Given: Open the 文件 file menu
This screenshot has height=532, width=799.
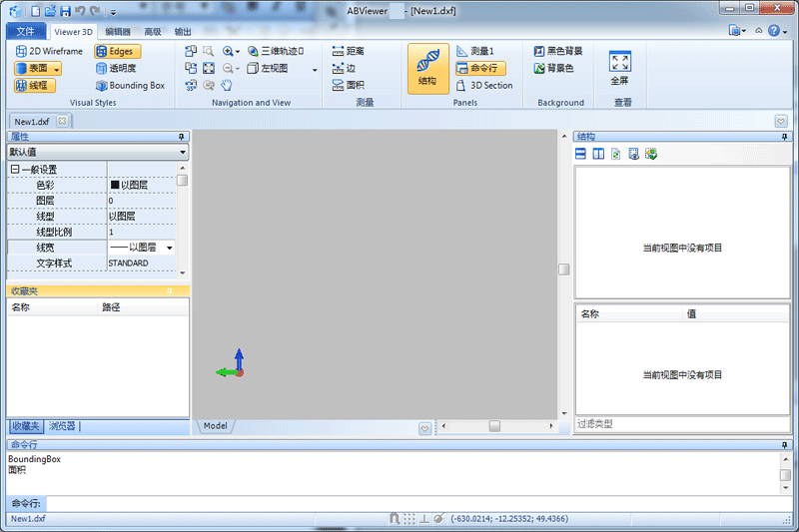Looking at the screenshot, I should [x=26, y=32].
